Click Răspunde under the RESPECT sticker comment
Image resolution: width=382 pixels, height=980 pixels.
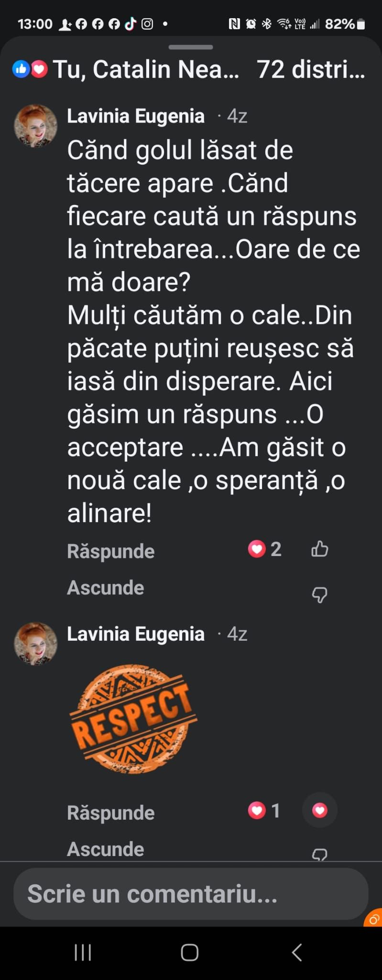click(110, 813)
